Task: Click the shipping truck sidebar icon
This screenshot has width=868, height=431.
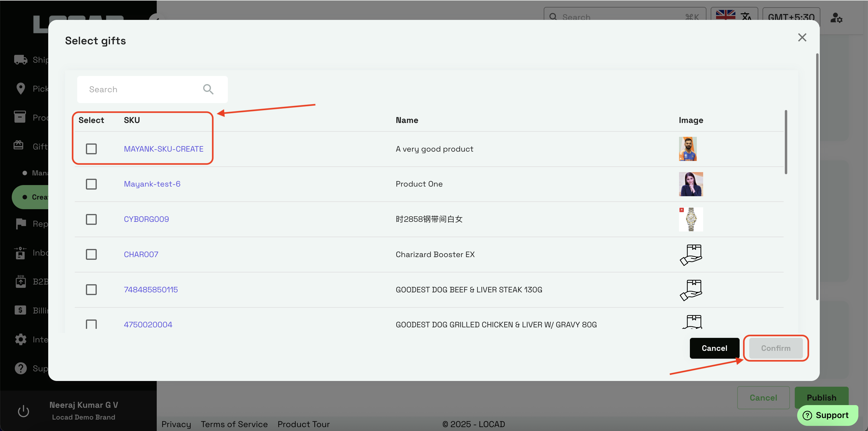Action: pyautogui.click(x=20, y=60)
